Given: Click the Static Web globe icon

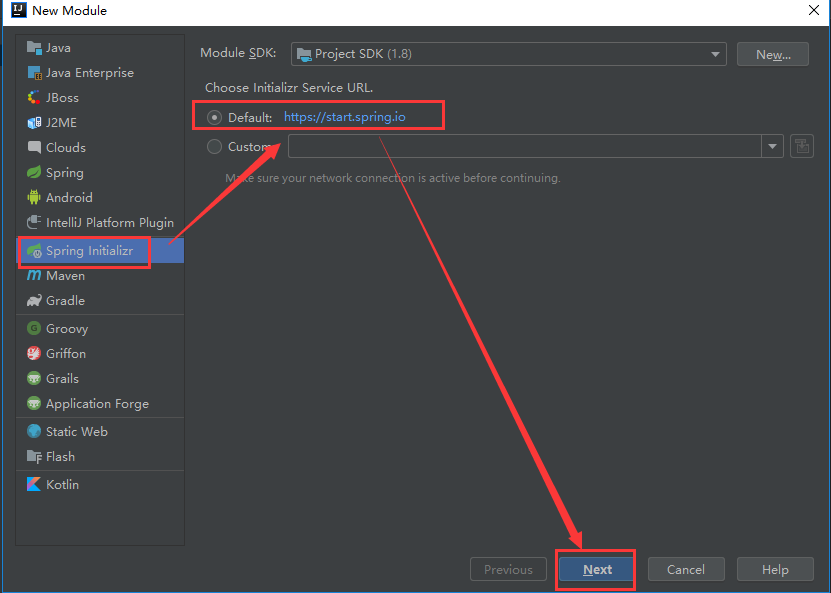Looking at the screenshot, I should coord(34,431).
